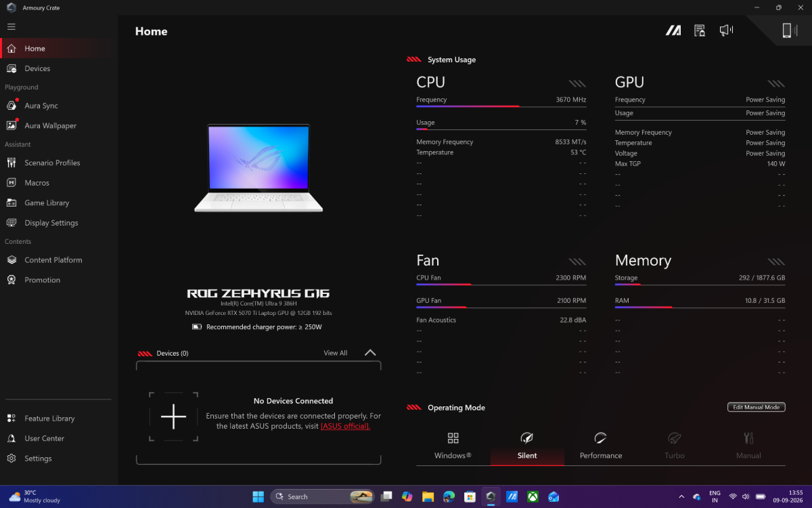Click the ROG ZEPHYRUS G16 title
Viewport: 812px width, 508px height.
click(x=258, y=293)
